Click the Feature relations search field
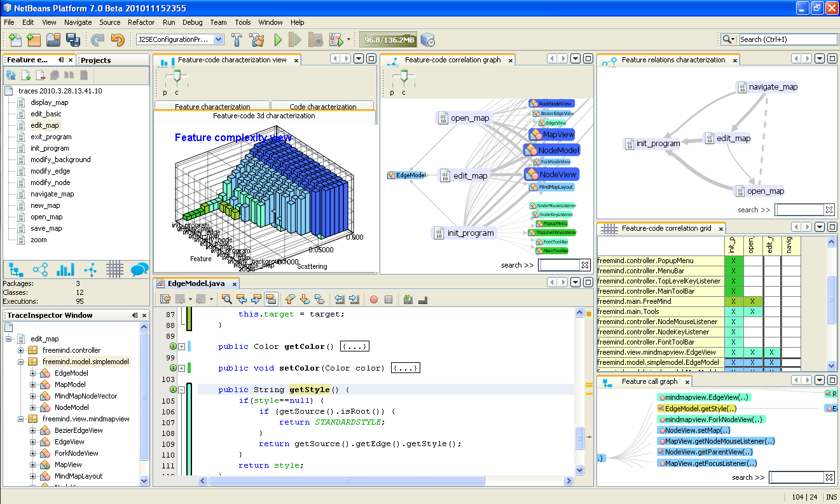 pyautogui.click(x=799, y=210)
